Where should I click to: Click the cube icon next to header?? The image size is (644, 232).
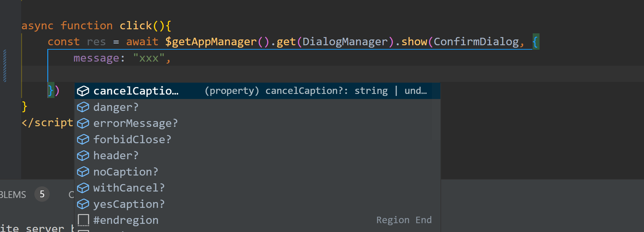pos(83,155)
